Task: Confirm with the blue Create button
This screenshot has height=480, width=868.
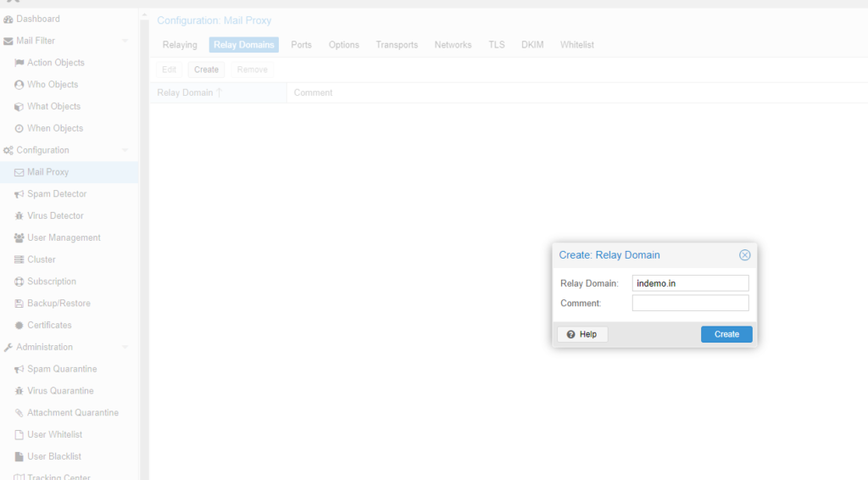Action: [x=726, y=334]
